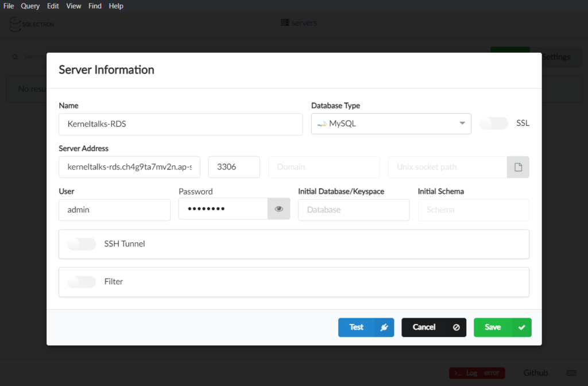Click the Name input field

click(181, 124)
